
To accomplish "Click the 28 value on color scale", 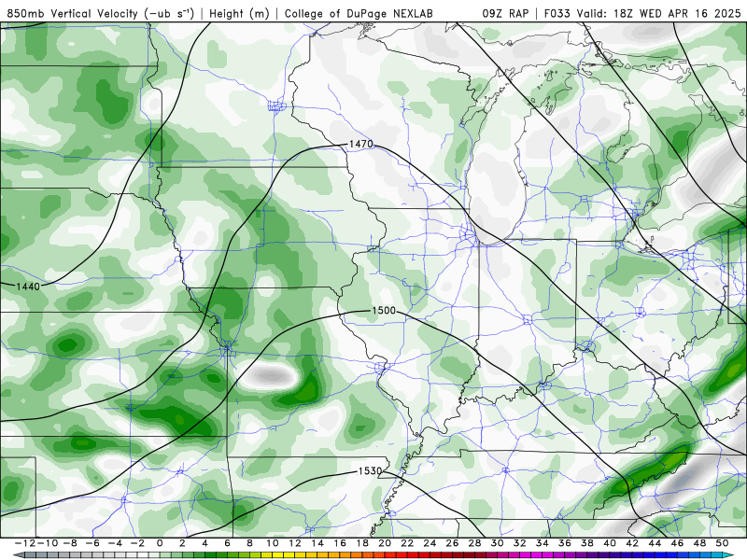I will 475,543.
